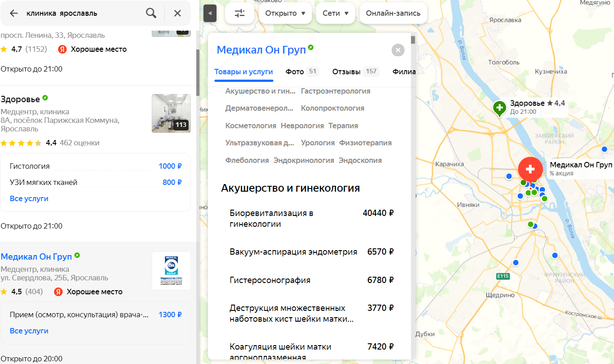This screenshot has height=364, width=614.
Task: Clear the search query with the X icon
Action: (177, 13)
